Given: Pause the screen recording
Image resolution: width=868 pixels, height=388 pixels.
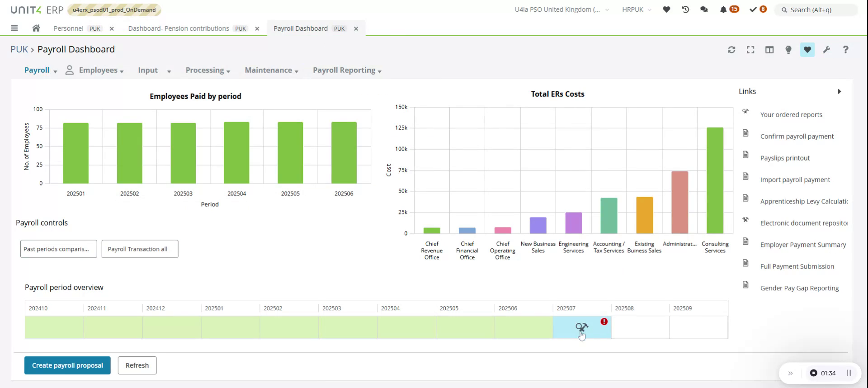Looking at the screenshot, I should coord(849,373).
